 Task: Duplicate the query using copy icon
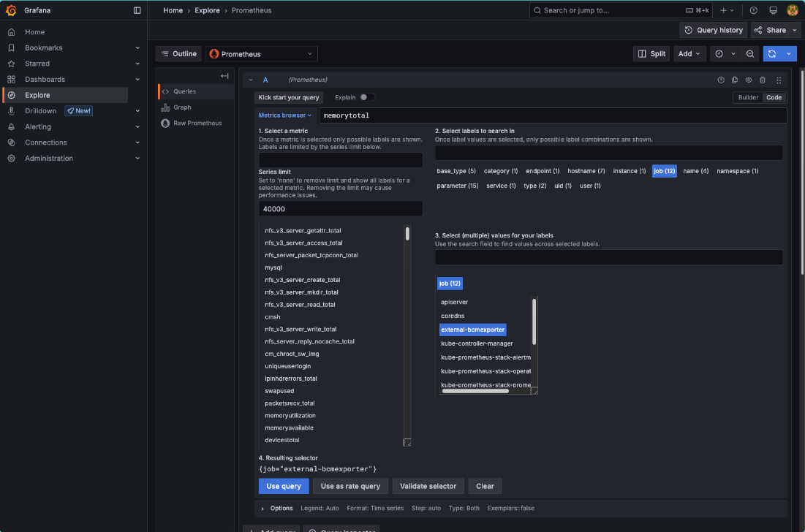point(734,80)
